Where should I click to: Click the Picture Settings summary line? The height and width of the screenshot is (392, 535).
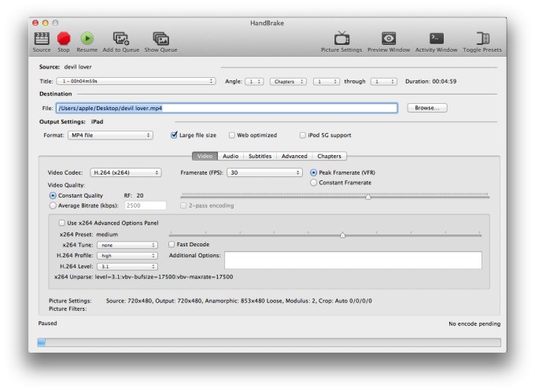click(x=239, y=301)
